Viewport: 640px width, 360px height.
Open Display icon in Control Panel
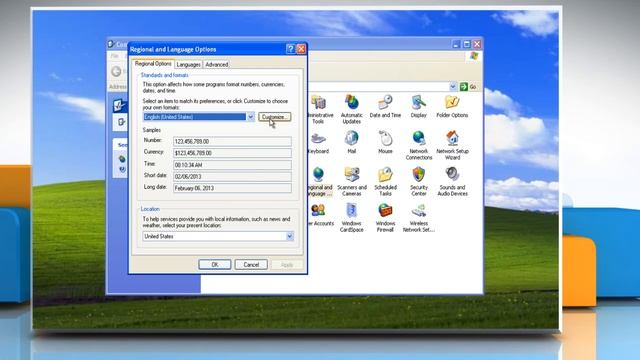point(418,102)
